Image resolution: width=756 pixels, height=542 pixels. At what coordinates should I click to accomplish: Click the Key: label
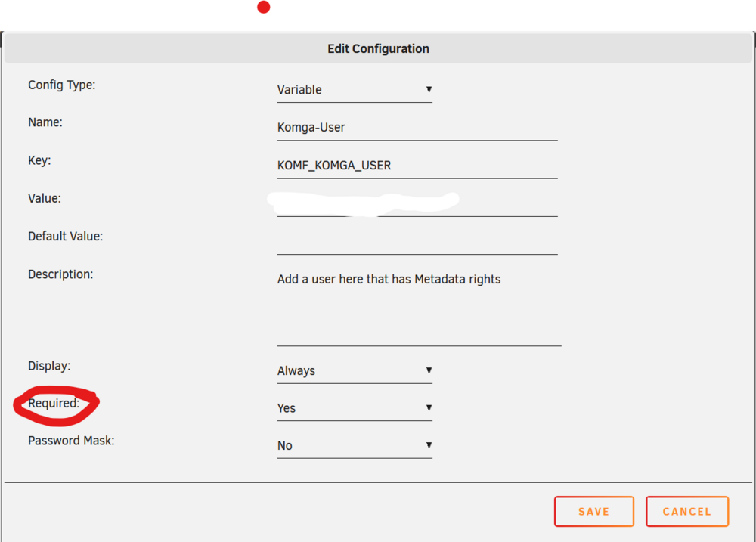click(x=39, y=160)
